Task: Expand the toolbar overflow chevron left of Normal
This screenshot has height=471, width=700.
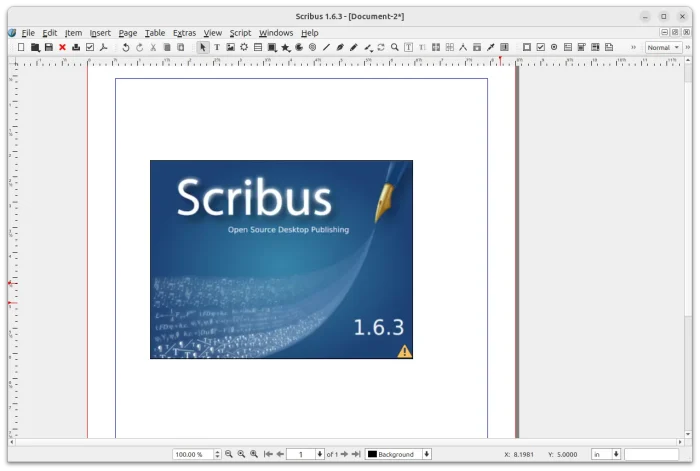Action: pyautogui.click(x=633, y=47)
